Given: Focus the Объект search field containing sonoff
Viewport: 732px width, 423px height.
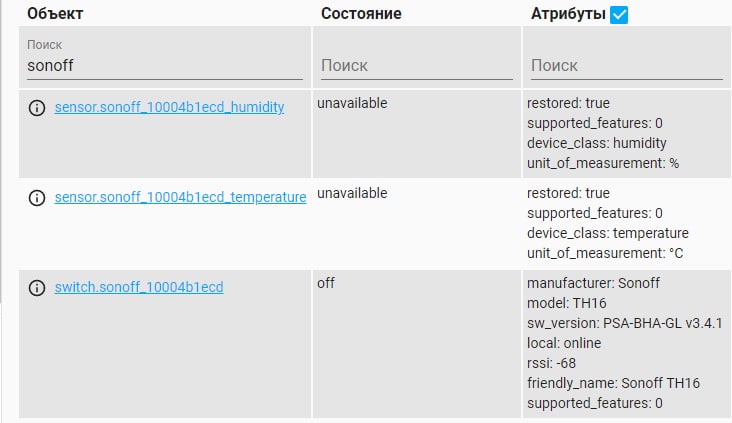Looking at the screenshot, I should click(x=164, y=66).
